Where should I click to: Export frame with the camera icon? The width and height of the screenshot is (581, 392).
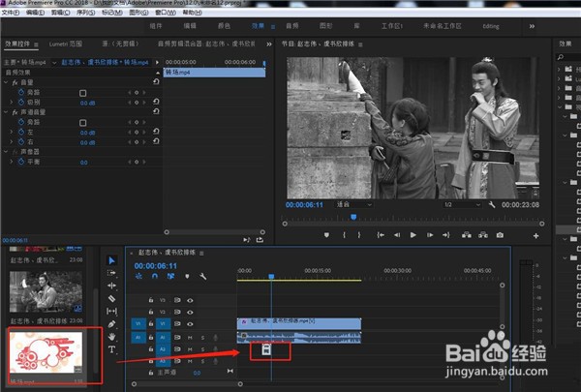click(x=500, y=235)
